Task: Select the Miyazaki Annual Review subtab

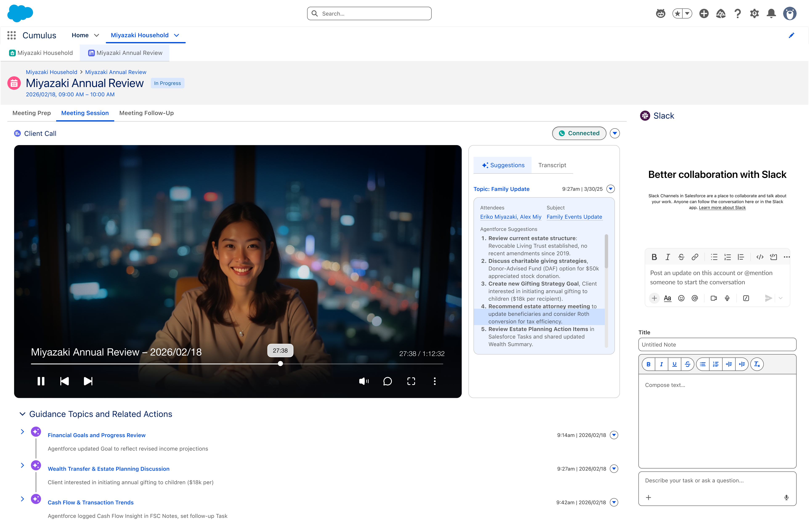Action: pyautogui.click(x=125, y=53)
